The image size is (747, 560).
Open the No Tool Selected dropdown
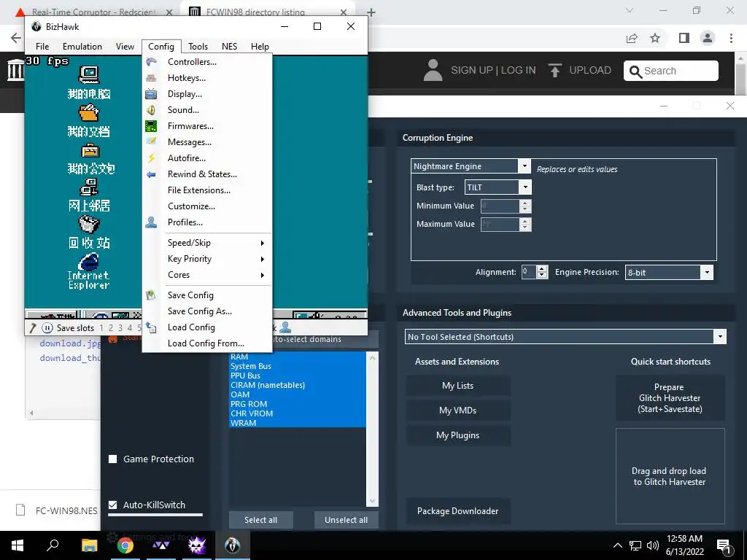click(x=720, y=337)
